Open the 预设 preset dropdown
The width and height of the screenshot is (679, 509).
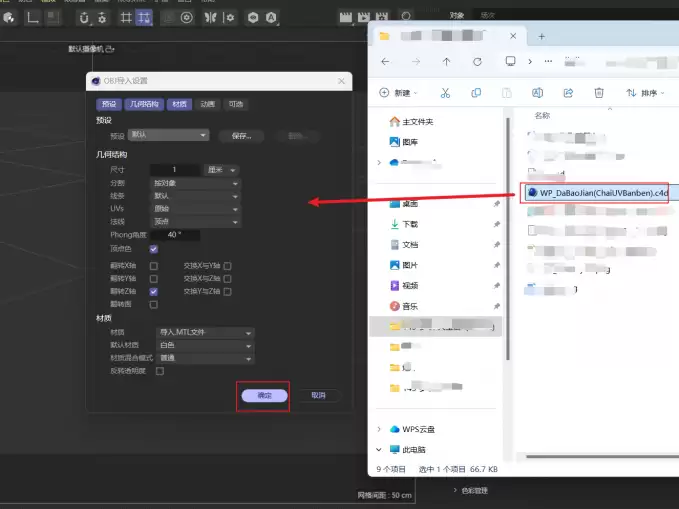point(168,135)
